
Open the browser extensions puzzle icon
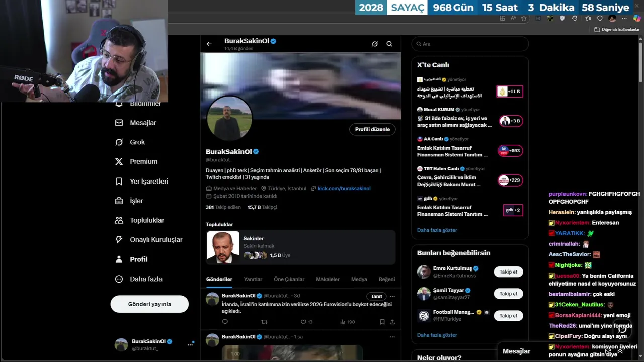575,18
